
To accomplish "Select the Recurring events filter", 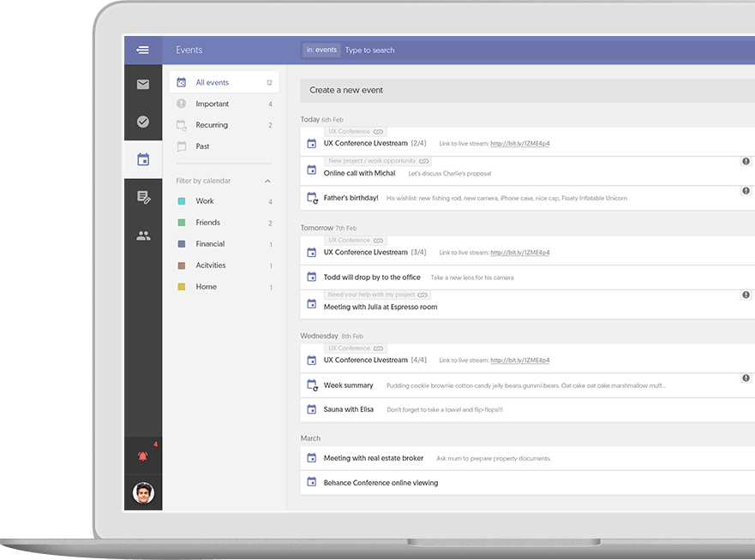I will coord(212,125).
